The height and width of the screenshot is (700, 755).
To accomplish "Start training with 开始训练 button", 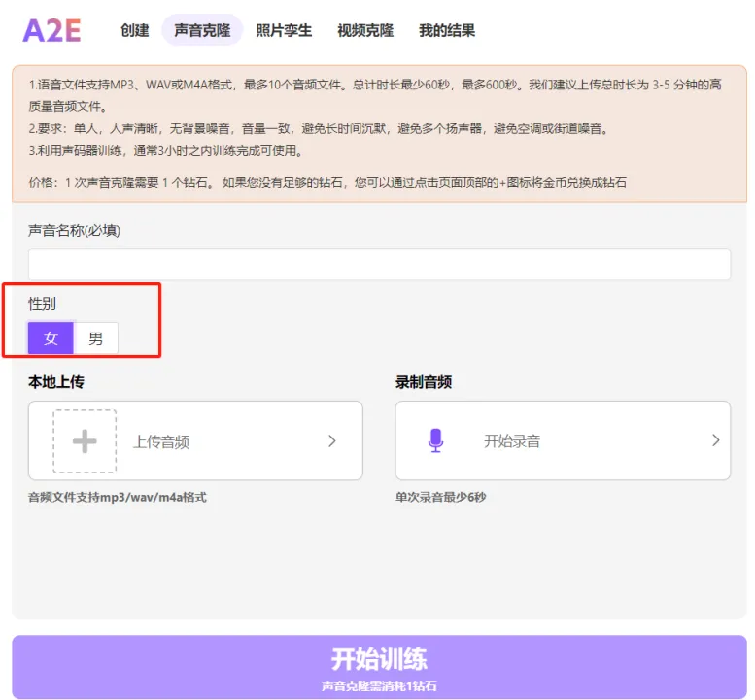I will pyautogui.click(x=379, y=666).
